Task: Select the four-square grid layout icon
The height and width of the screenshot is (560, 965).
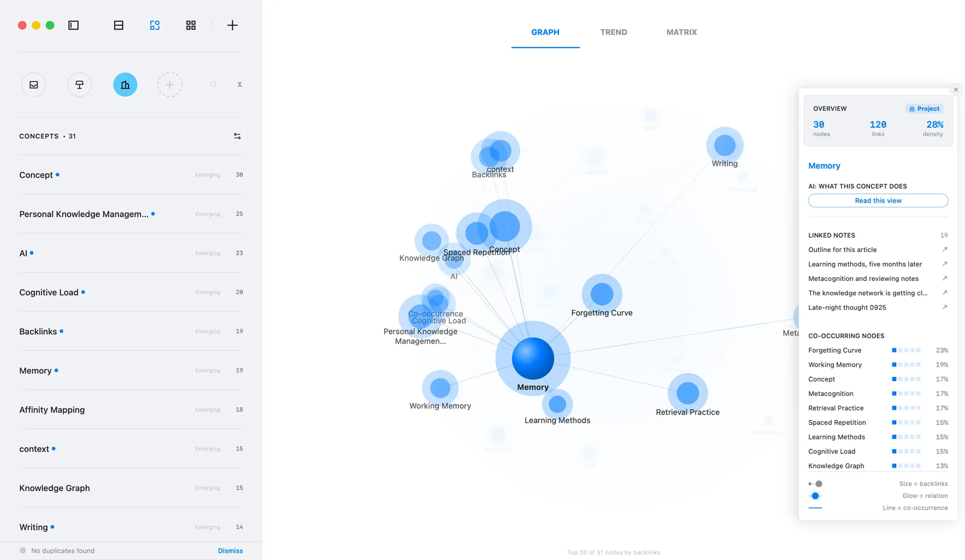Action: pyautogui.click(x=191, y=25)
